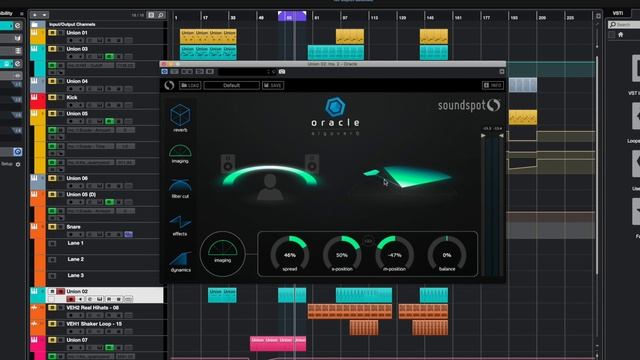Click locator range marker in ruler
Image resolution: width=640 pixels, height=360 pixels.
point(292,16)
